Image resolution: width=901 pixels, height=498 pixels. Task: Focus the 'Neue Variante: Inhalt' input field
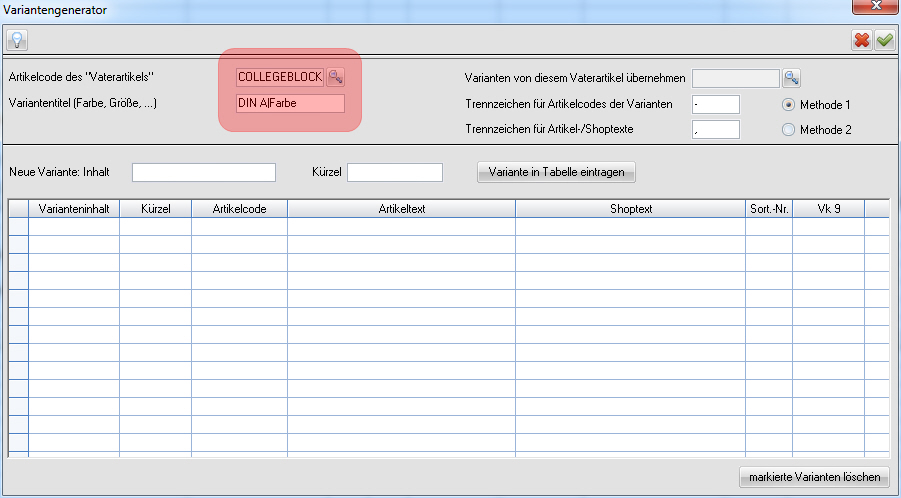203,172
